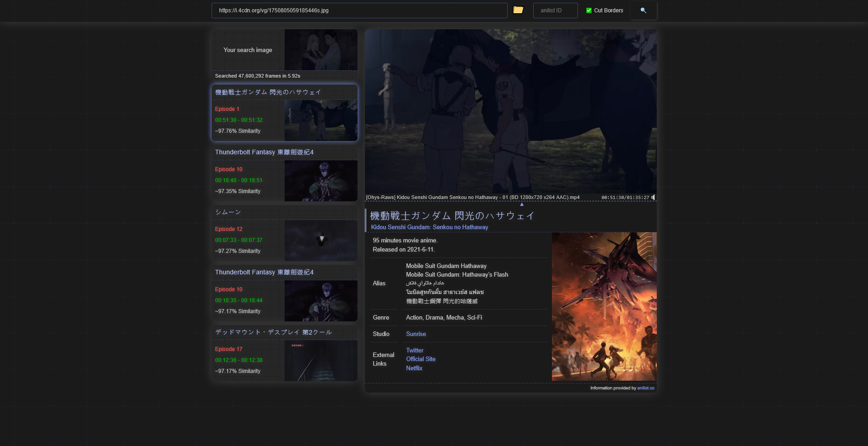Click the Mobile Suit Gundam Hathaway alias text
The image size is (868, 446).
pyautogui.click(x=446, y=266)
